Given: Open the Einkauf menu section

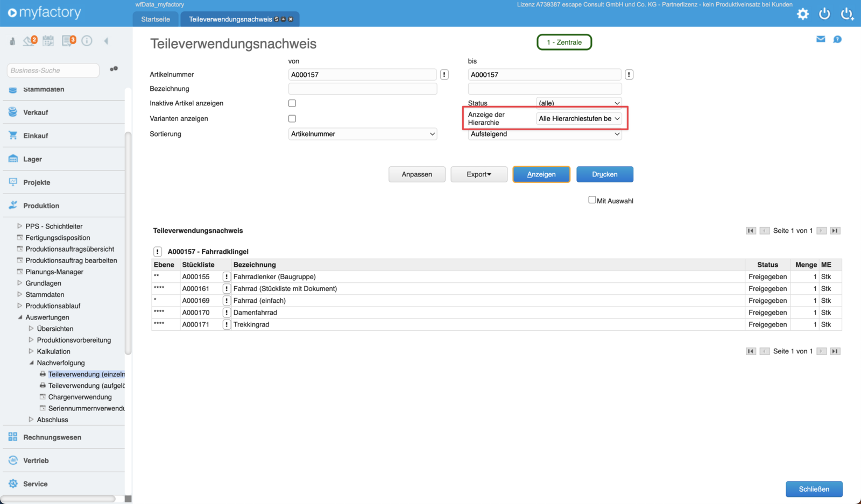Looking at the screenshot, I should tap(63, 136).
